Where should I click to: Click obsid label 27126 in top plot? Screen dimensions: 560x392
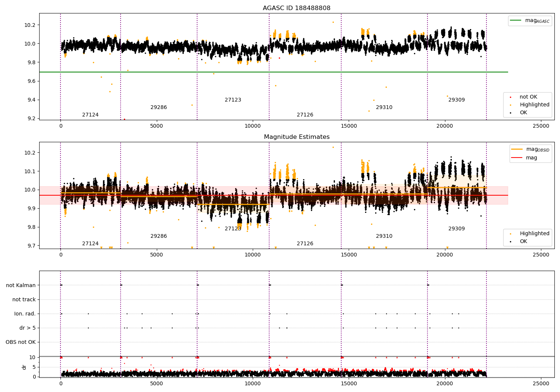[305, 115]
